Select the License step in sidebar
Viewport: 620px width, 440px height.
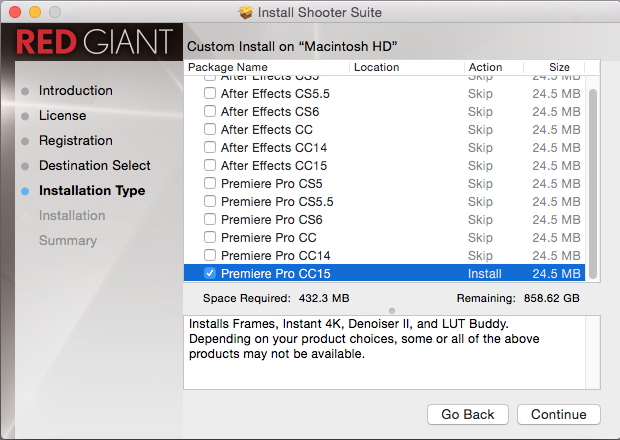pos(62,115)
